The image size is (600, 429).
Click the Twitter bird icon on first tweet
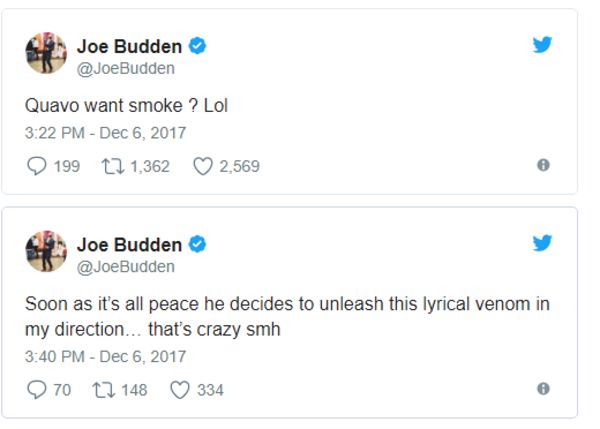[x=542, y=44]
